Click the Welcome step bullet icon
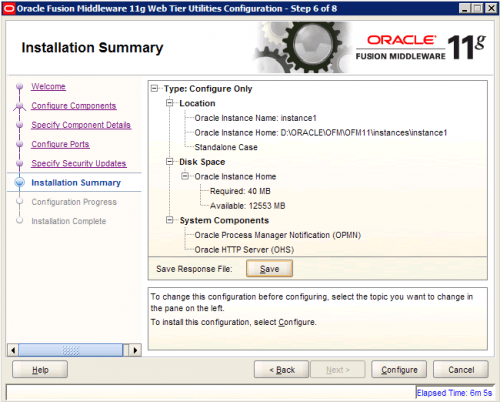Viewport: 500px width, 402px height. (20, 86)
